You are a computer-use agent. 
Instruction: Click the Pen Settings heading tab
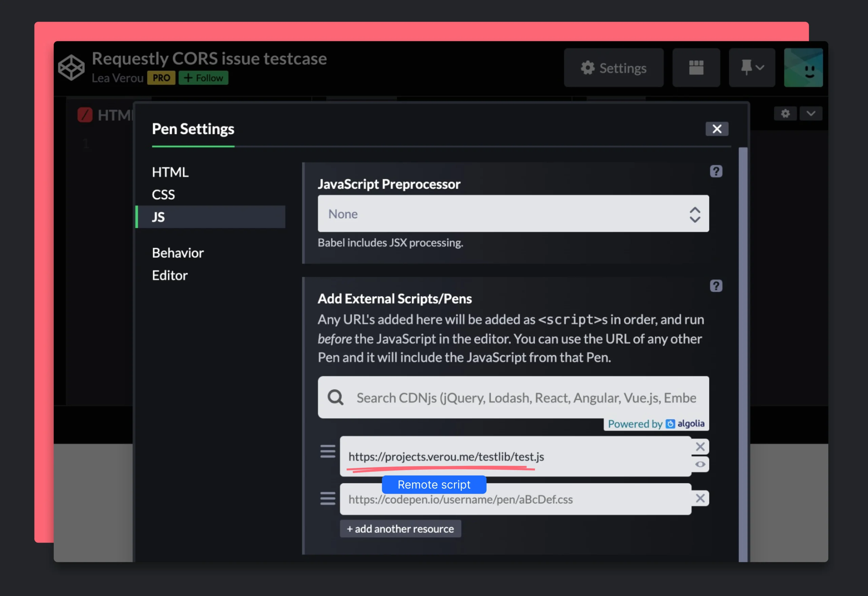tap(193, 129)
